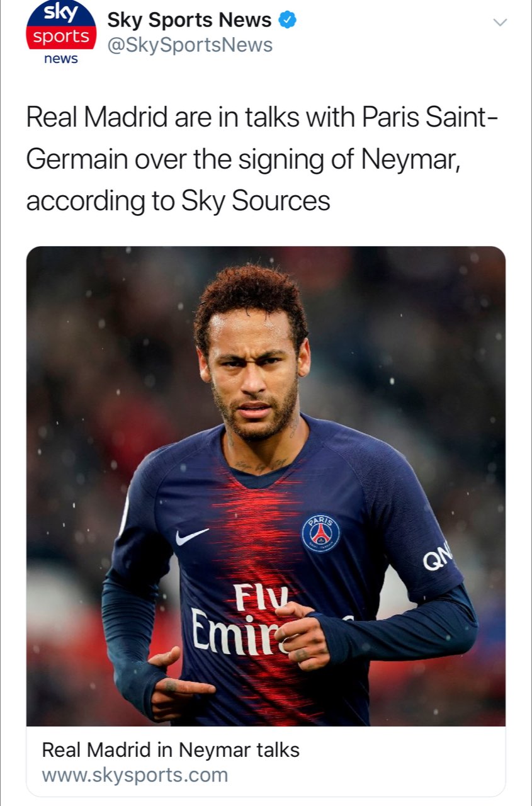Visit the www.skysports.com link

135,775
